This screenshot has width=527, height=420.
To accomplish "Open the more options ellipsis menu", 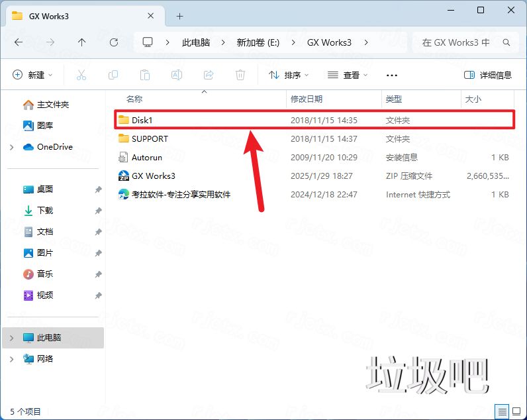I will pyautogui.click(x=392, y=75).
